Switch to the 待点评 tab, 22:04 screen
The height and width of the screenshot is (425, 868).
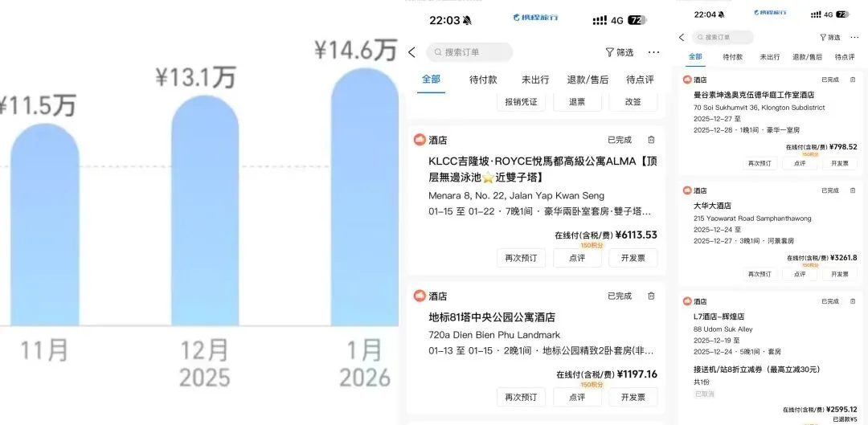click(x=845, y=56)
